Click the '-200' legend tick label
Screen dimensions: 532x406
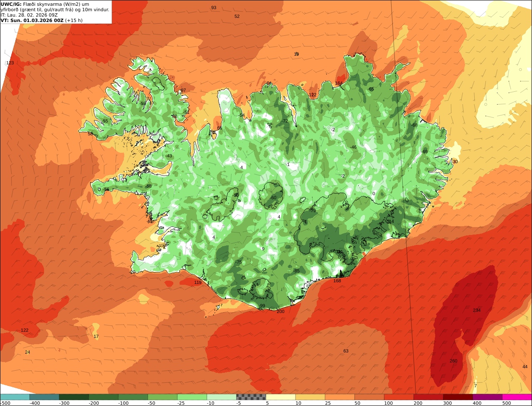[93, 403]
